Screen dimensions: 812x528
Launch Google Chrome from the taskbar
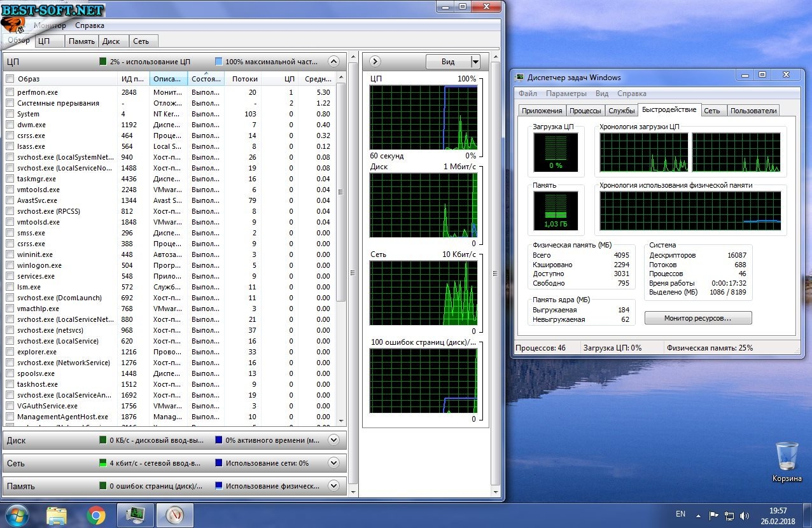point(96,515)
